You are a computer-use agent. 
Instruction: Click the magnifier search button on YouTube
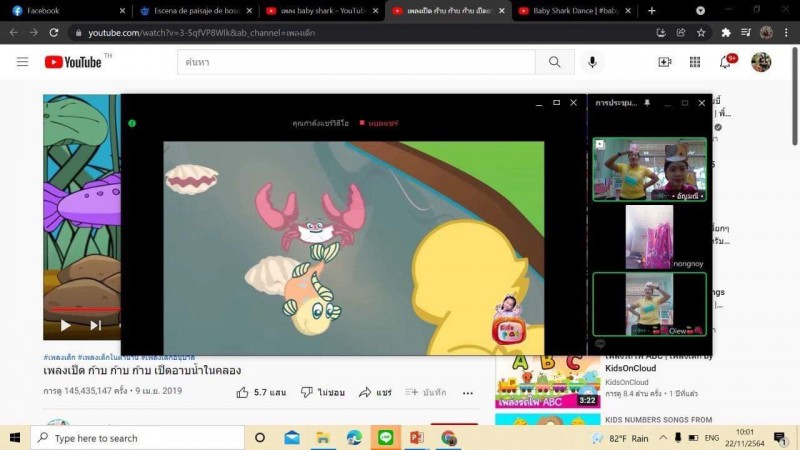[554, 62]
